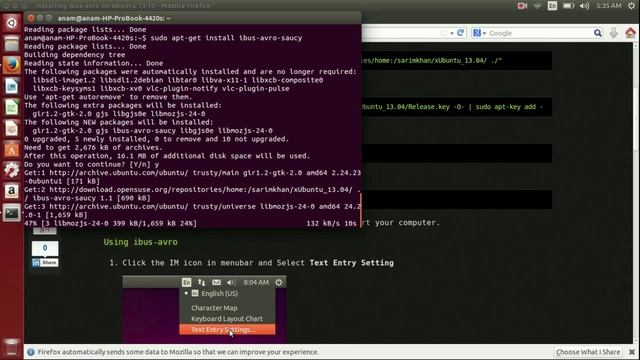Viewport: 640px width, 360px height.
Task: Reload the current page in Firefox
Action: coord(461,33)
